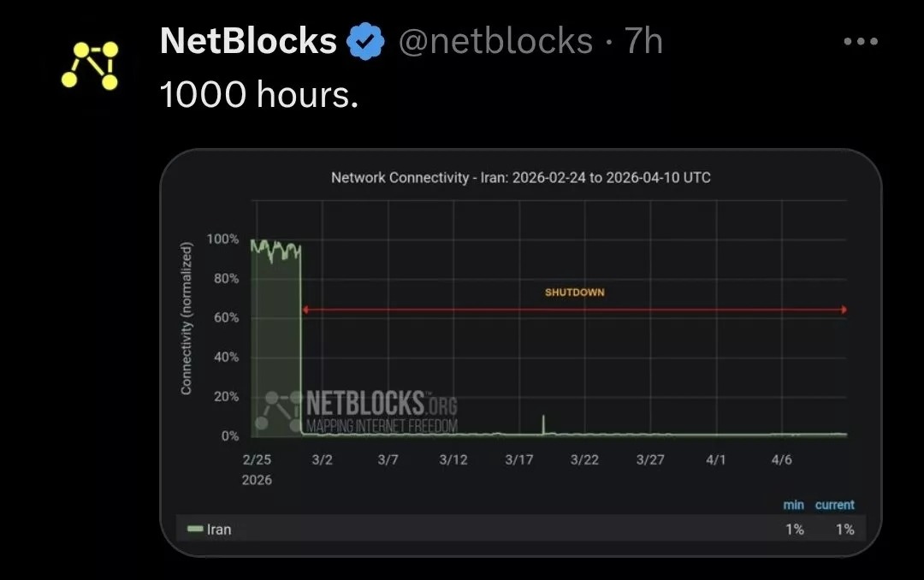Open the NetBlocks profile avatar
The height and width of the screenshot is (580, 924).
(90, 65)
